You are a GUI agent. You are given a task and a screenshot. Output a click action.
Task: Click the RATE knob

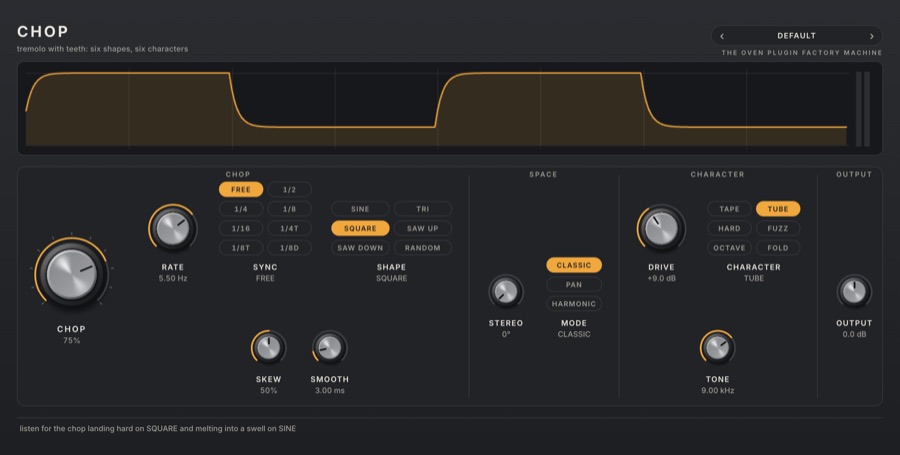pos(173,228)
